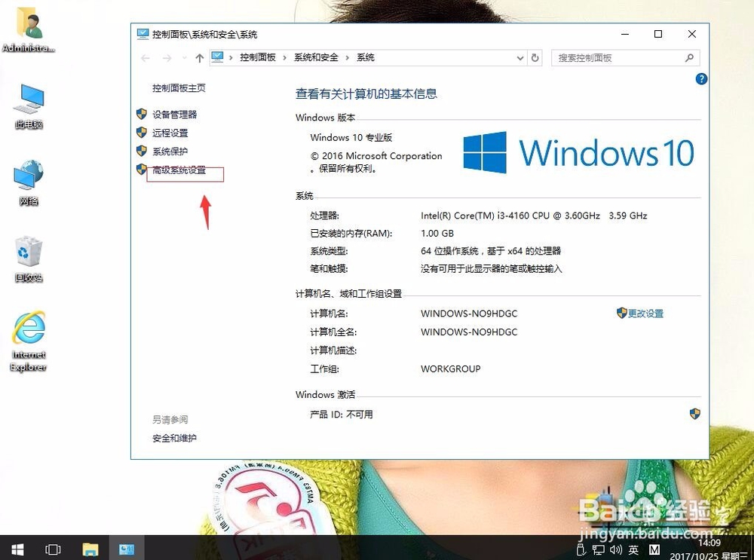Open the address bar history dropdown arrow
754x560 pixels.
[520, 57]
